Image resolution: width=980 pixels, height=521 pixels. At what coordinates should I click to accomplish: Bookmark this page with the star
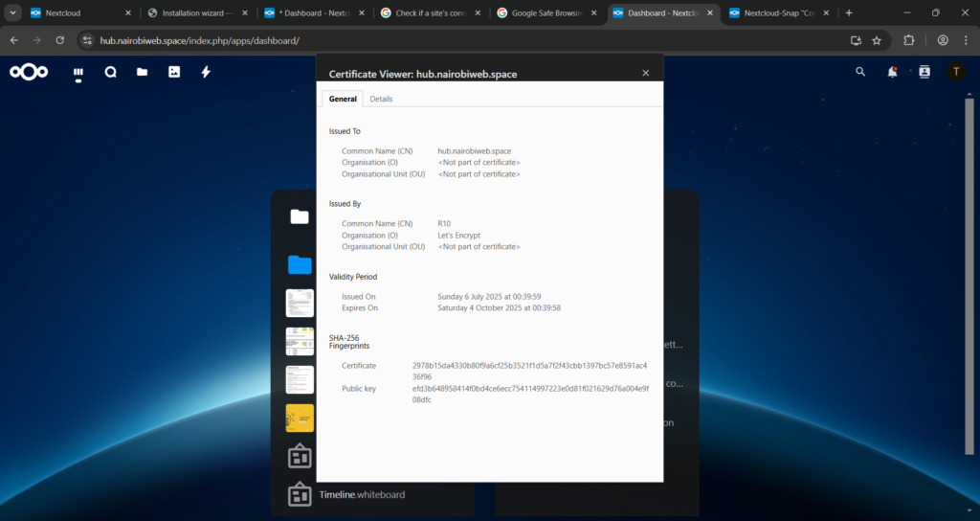pyautogui.click(x=877, y=40)
